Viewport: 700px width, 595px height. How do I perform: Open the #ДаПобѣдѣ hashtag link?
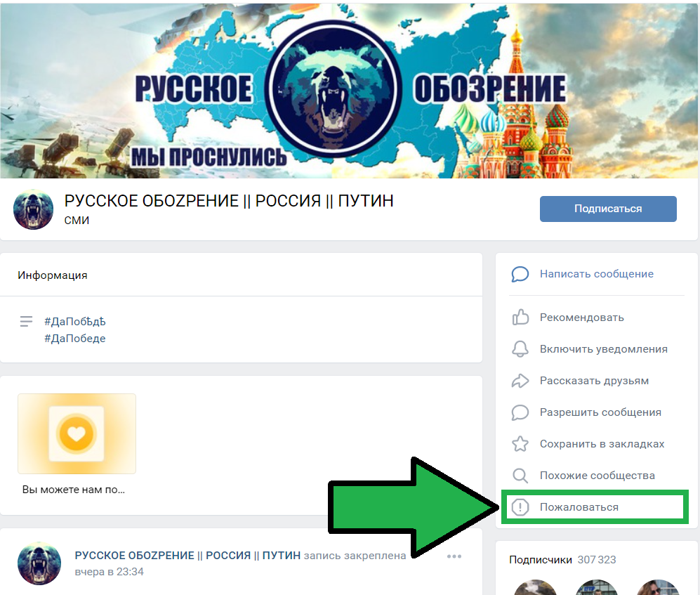pyautogui.click(x=75, y=321)
